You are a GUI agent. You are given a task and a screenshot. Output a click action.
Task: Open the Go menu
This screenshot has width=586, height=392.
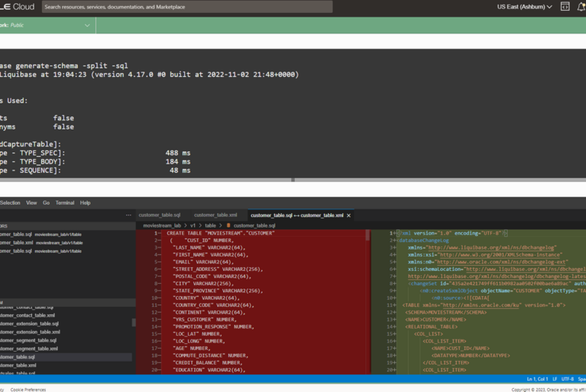point(46,203)
